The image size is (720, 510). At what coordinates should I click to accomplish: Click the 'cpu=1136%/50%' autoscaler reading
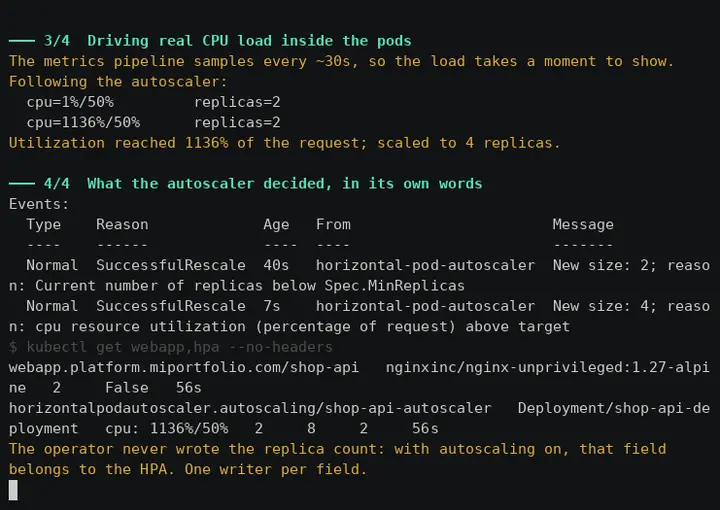(83, 123)
